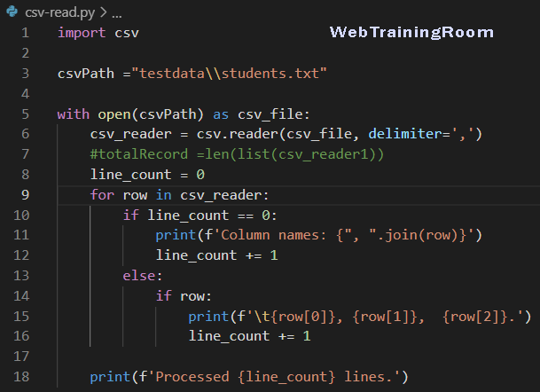Click 'line_count += 1' on line 12

coord(216,255)
